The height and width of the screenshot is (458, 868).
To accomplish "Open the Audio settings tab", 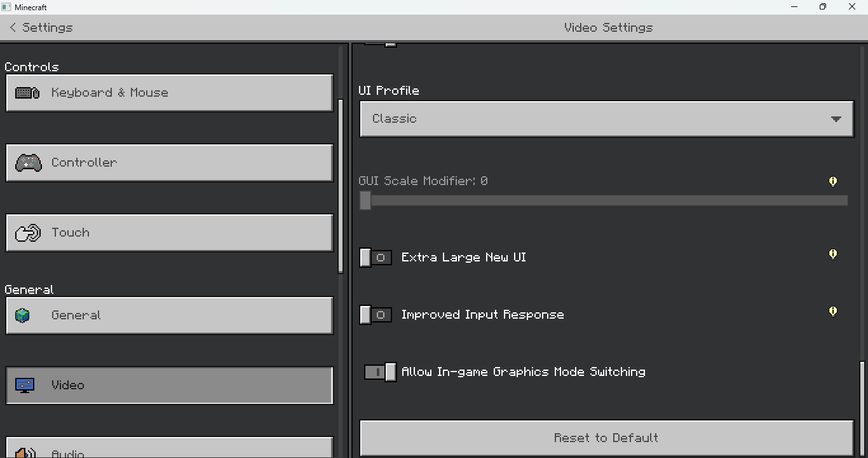I will [x=169, y=449].
